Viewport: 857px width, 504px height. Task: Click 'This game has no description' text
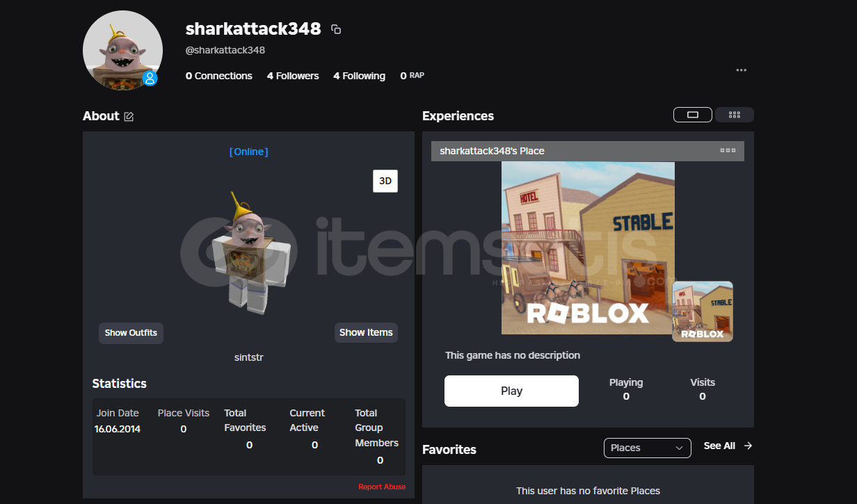tap(513, 355)
